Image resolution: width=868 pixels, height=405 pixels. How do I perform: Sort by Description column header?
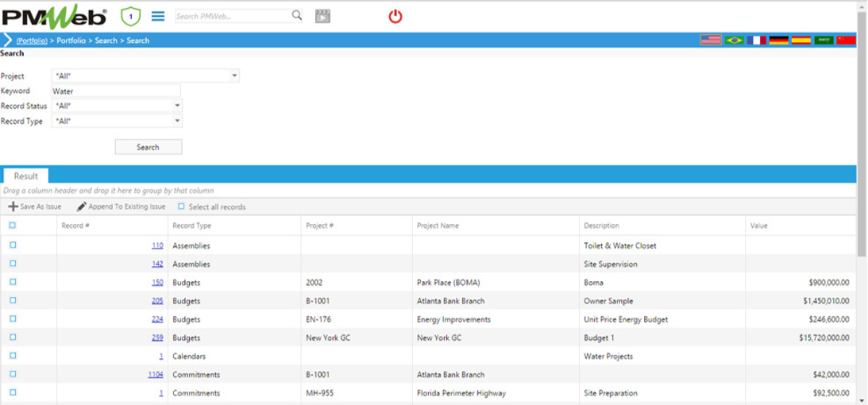601,226
